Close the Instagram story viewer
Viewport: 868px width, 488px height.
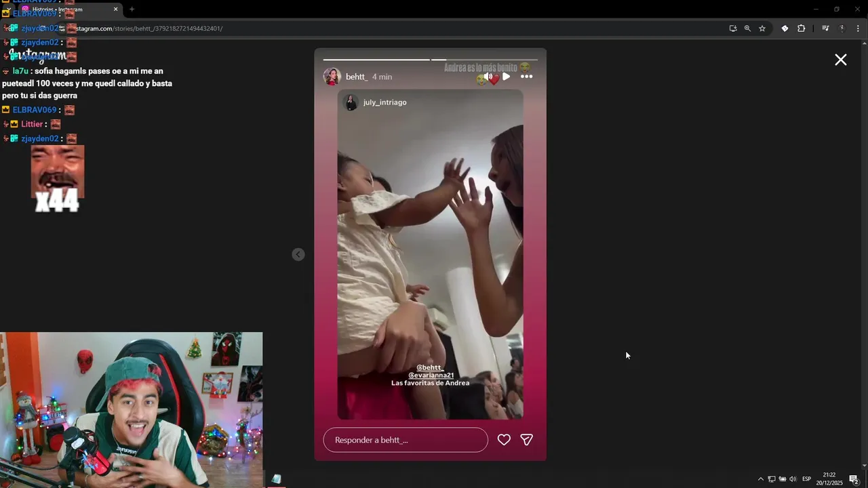click(841, 60)
